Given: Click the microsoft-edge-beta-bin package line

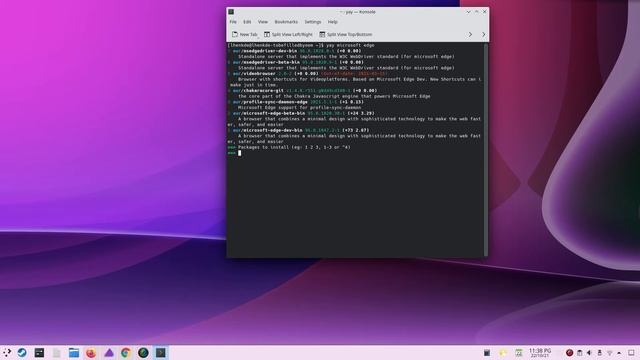Looking at the screenshot, I should coord(301,113).
